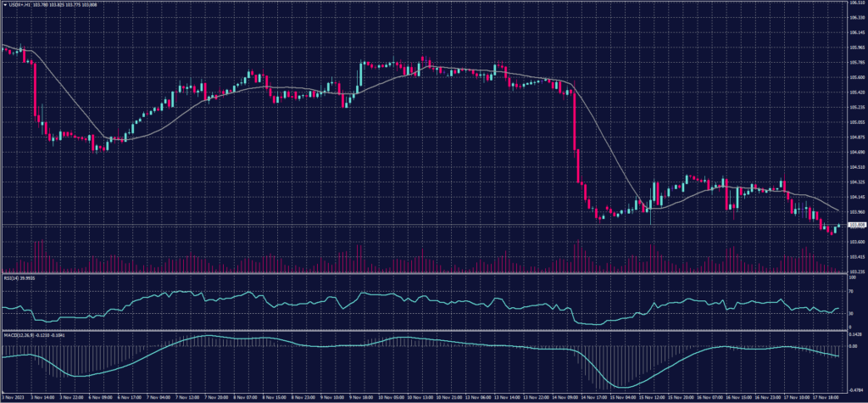
Task: Select the 3 Nov 2023 date label
Action: tap(14, 396)
